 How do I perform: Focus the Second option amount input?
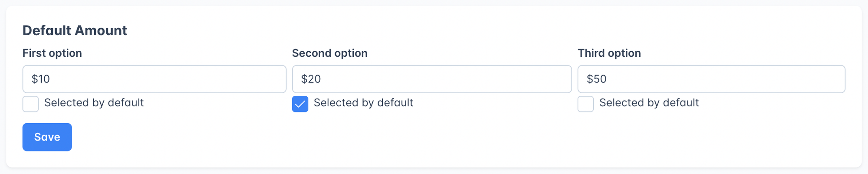pyautogui.click(x=431, y=79)
